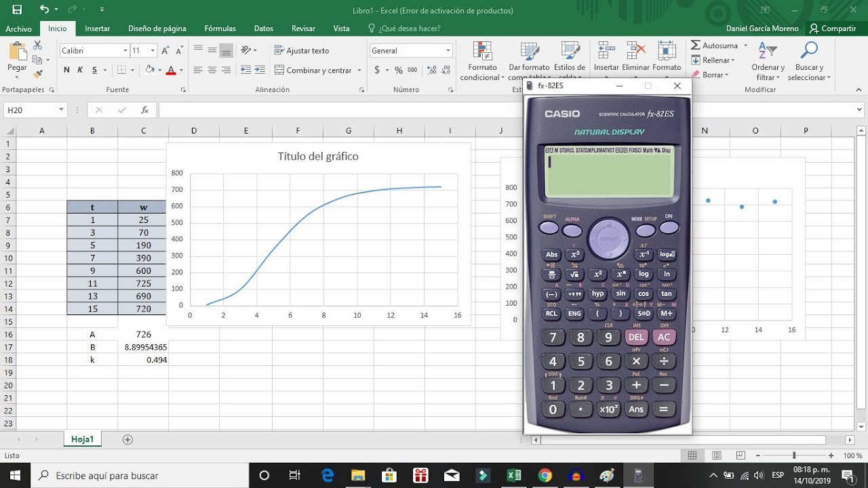
Task: Expand the Autosuma dropdown arrow
Action: 745,45
